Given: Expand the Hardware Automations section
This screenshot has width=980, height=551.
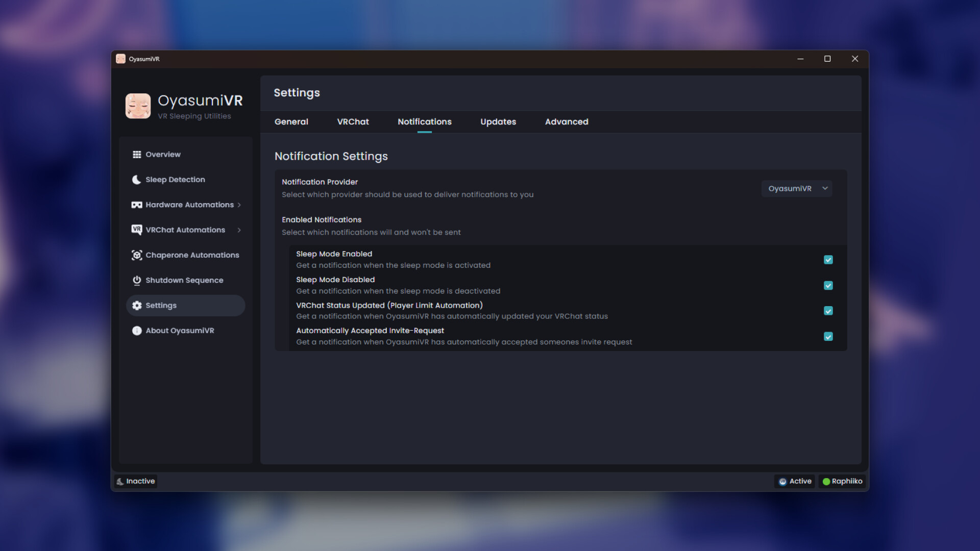Looking at the screenshot, I should (239, 205).
